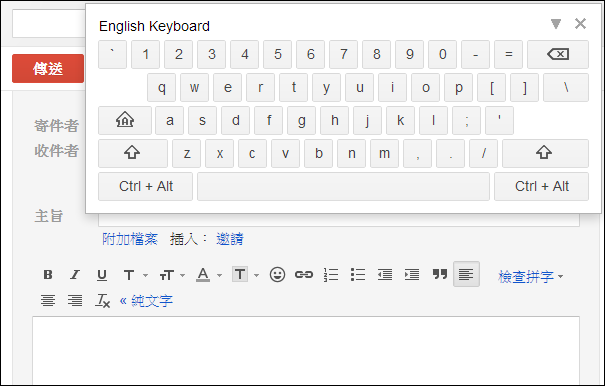Tap the comma key
Screen dimensions: 605x386
(x=417, y=153)
